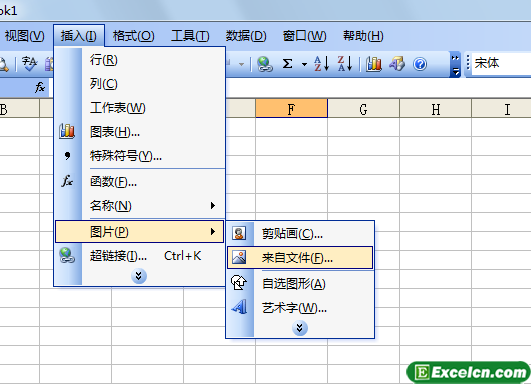The height and width of the screenshot is (384, 531).
Task: Choose 自选图形(A) AutoShapes
Action: 300,283
